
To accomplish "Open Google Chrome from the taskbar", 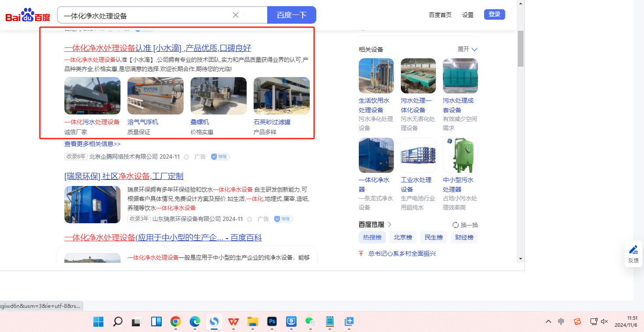I will [176, 321].
